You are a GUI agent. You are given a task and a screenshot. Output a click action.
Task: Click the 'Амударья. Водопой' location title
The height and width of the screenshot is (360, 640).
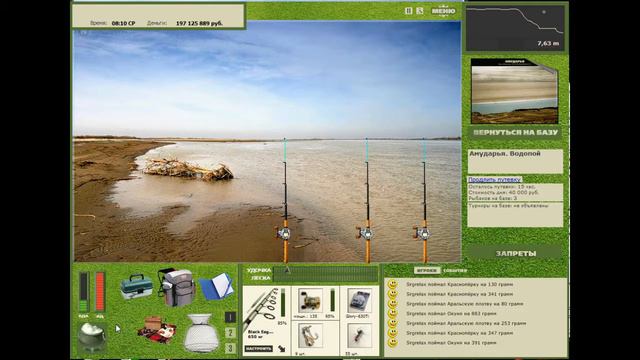tap(505, 154)
